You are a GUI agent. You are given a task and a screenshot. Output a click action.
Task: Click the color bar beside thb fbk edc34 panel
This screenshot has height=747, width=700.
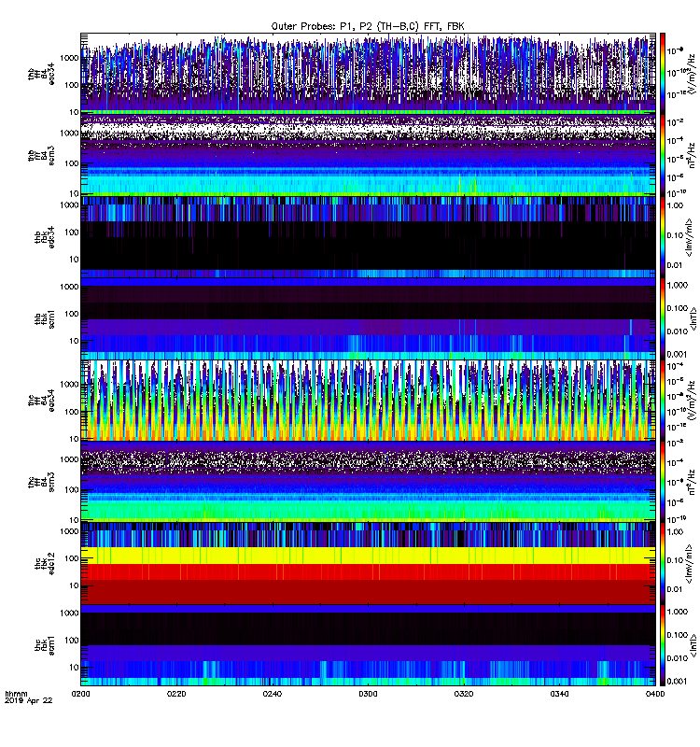(662, 237)
